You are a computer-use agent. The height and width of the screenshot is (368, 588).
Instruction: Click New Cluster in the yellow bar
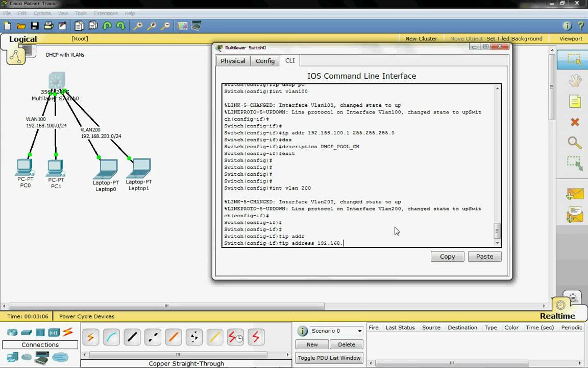[x=421, y=39]
